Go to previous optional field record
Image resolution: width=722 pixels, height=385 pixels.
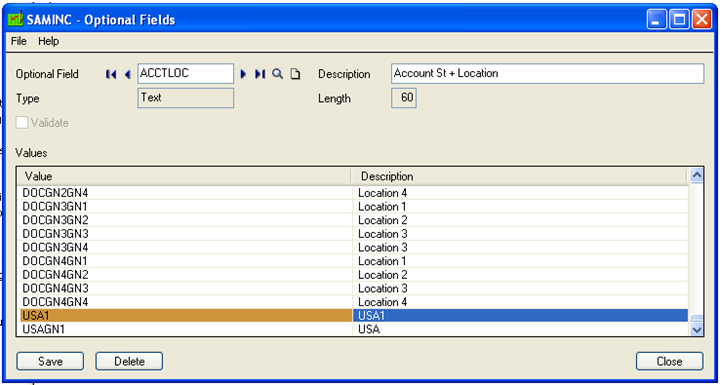click(x=128, y=74)
